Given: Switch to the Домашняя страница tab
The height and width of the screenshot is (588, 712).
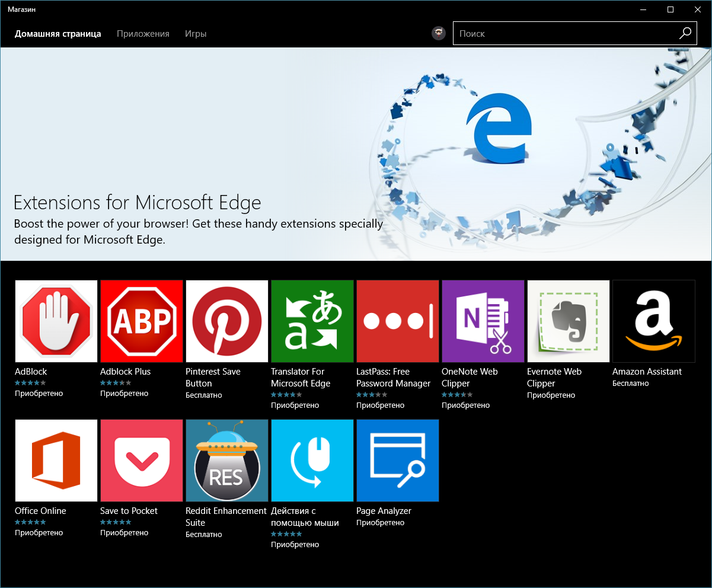Looking at the screenshot, I should pyautogui.click(x=58, y=34).
